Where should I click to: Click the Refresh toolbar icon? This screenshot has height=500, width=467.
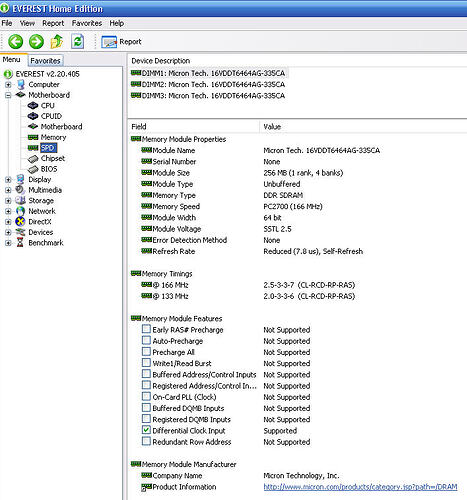point(77,42)
